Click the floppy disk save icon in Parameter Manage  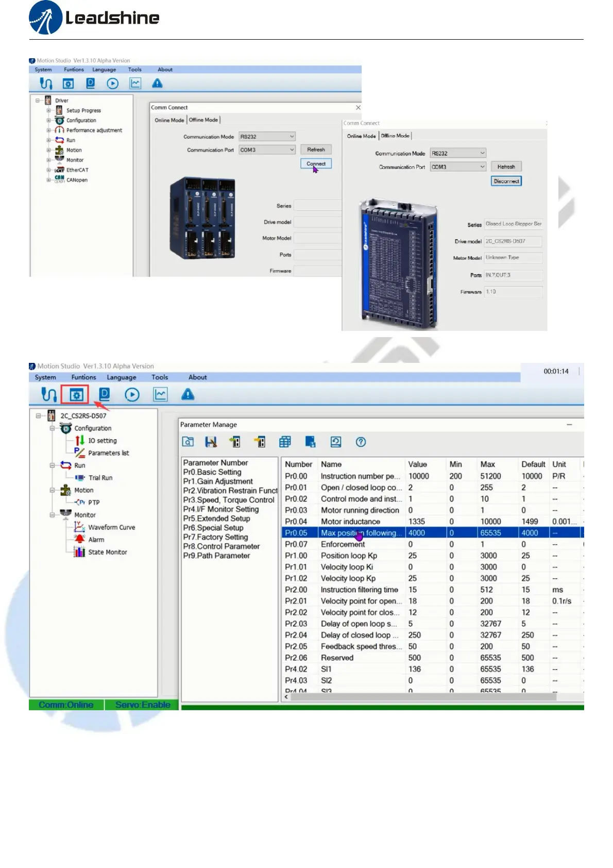coord(211,442)
